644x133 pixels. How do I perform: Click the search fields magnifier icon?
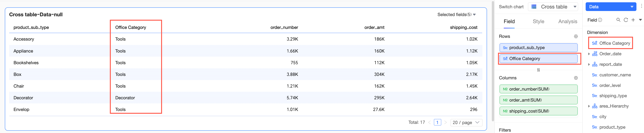point(618,20)
